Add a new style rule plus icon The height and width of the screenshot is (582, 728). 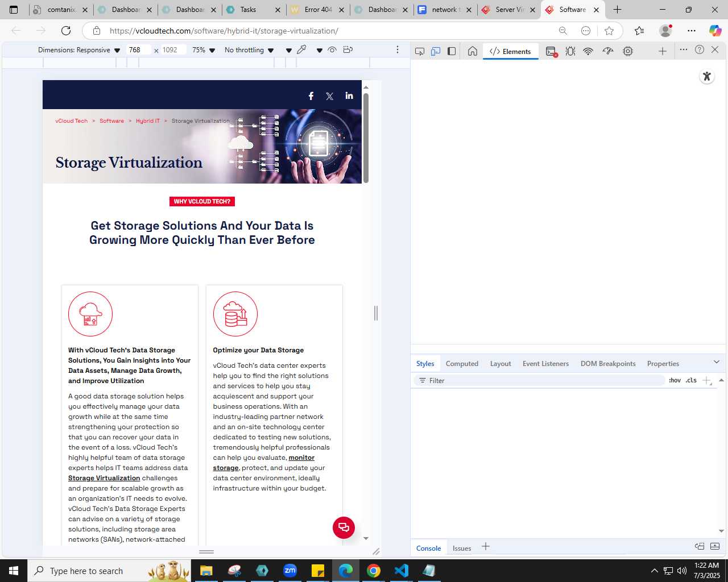point(707,380)
